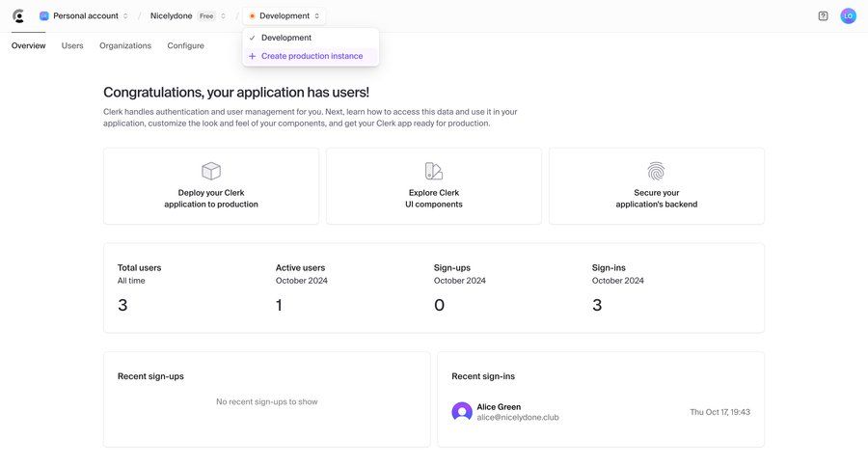Open Deploy your Clerk application to production
The height and width of the screenshot is (467, 868).
211,186
